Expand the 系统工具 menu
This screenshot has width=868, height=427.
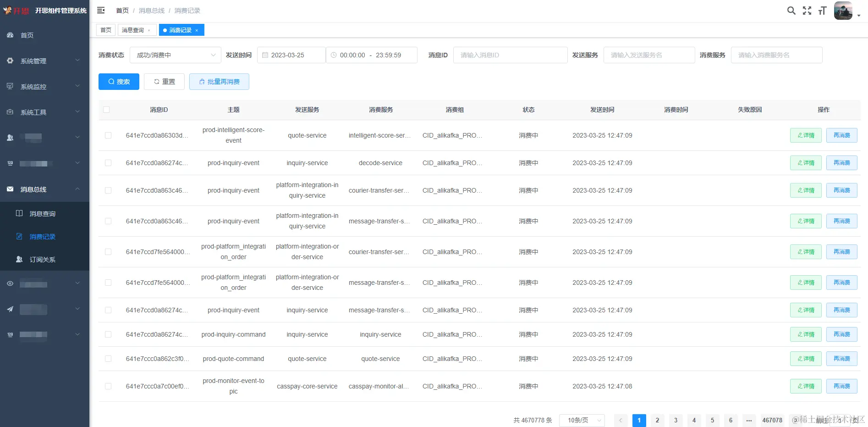[x=44, y=112]
